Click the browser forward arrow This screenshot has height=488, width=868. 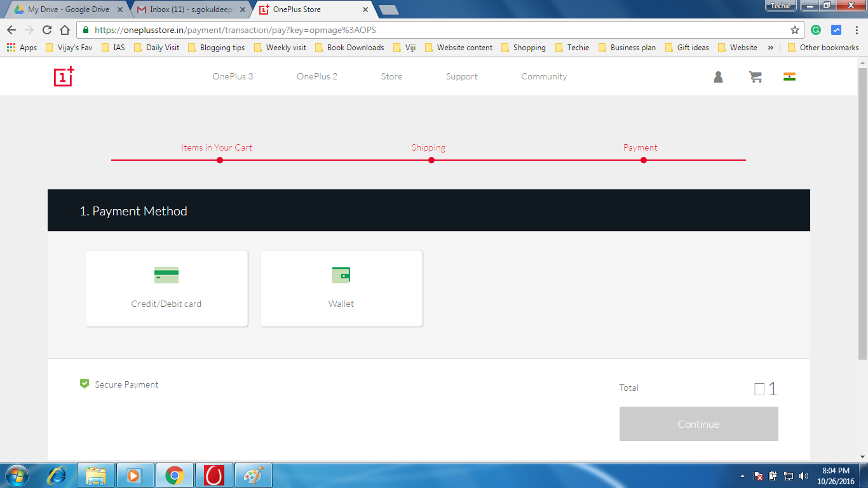[29, 30]
